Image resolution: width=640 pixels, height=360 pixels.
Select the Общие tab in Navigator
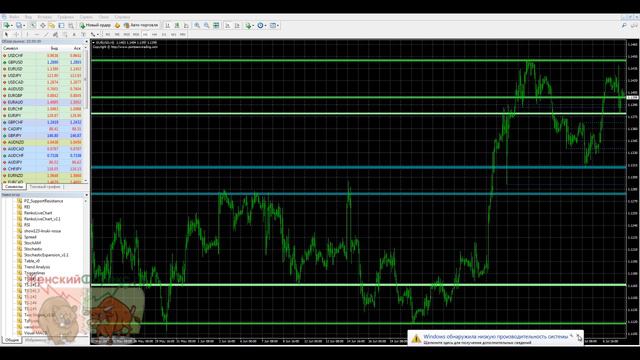(12, 340)
